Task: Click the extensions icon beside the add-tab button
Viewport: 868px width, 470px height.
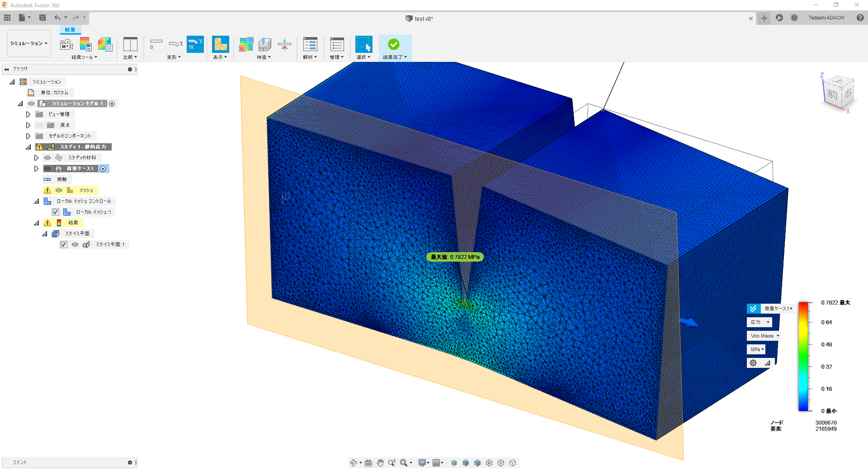Action: 779,18
